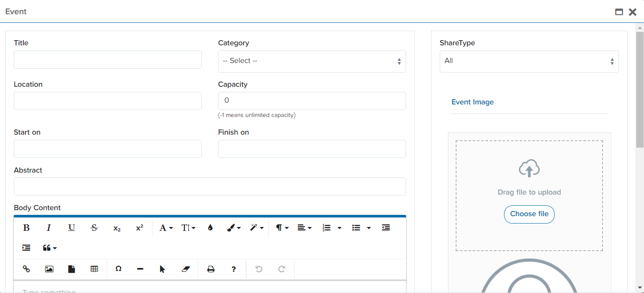644x293 pixels.
Task: Print the editor content
Action: click(211, 269)
